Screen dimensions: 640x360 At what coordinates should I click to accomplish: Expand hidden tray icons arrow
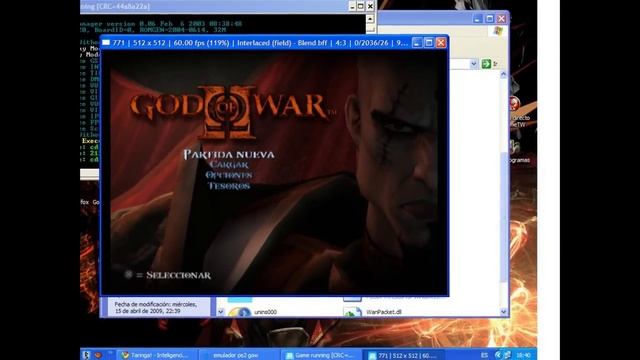(498, 356)
